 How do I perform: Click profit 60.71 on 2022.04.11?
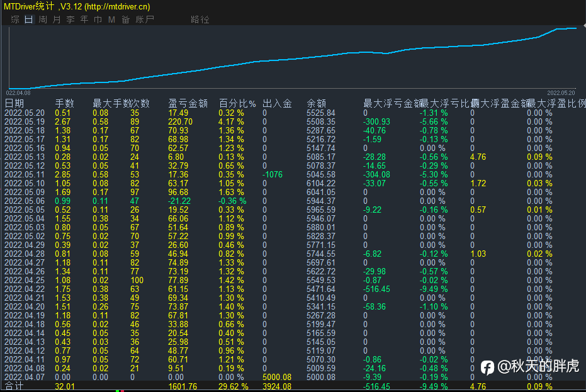pos(178,359)
